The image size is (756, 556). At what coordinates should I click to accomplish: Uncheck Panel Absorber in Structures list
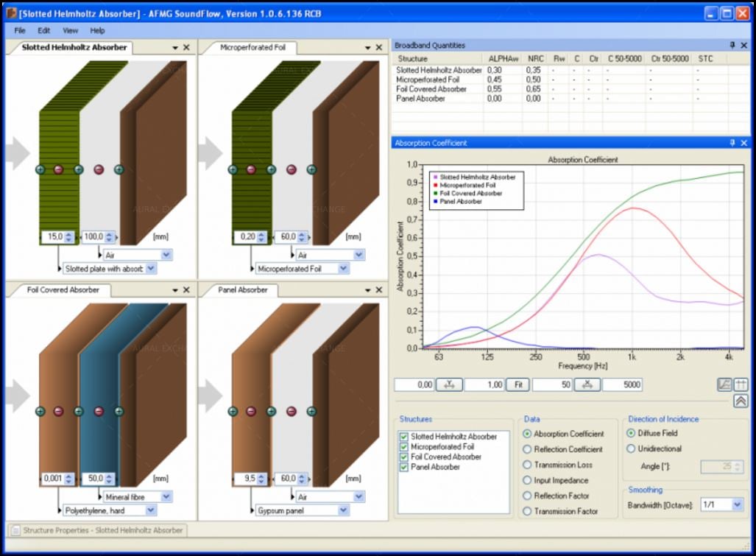tap(403, 467)
